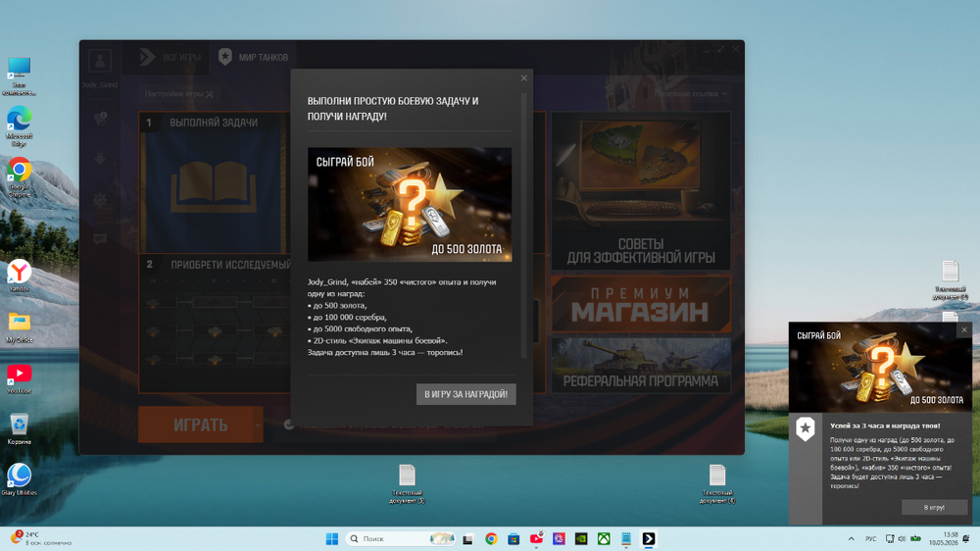This screenshot has height=551, width=980.
Task: Click the 'В игру за наградой!' button
Action: coord(466,394)
